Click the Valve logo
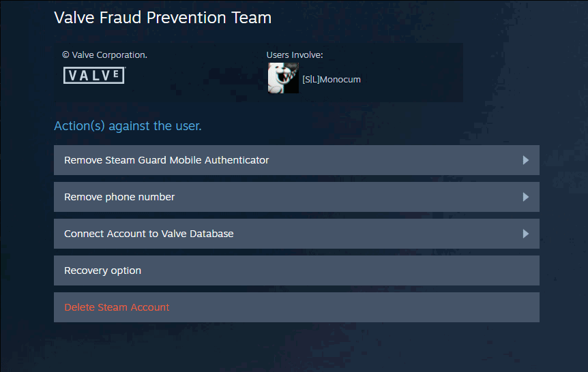This screenshot has height=372, width=588. tap(93, 76)
